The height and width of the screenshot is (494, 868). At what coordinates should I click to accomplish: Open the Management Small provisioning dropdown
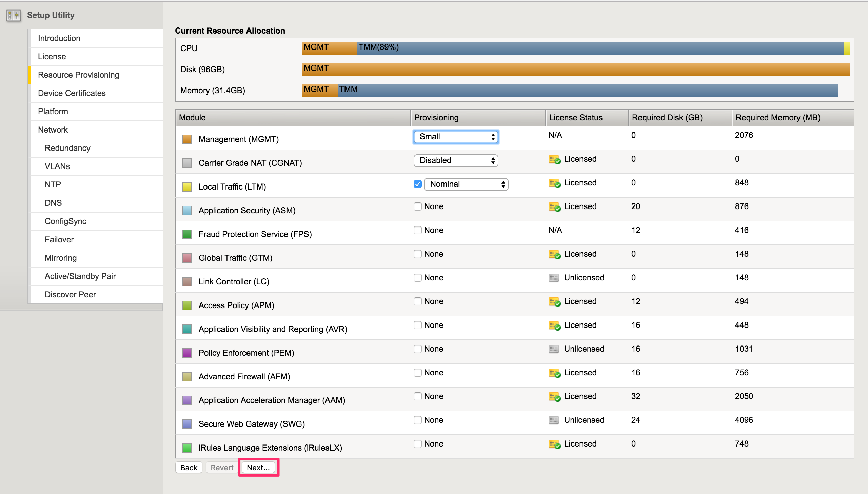pyautogui.click(x=456, y=137)
